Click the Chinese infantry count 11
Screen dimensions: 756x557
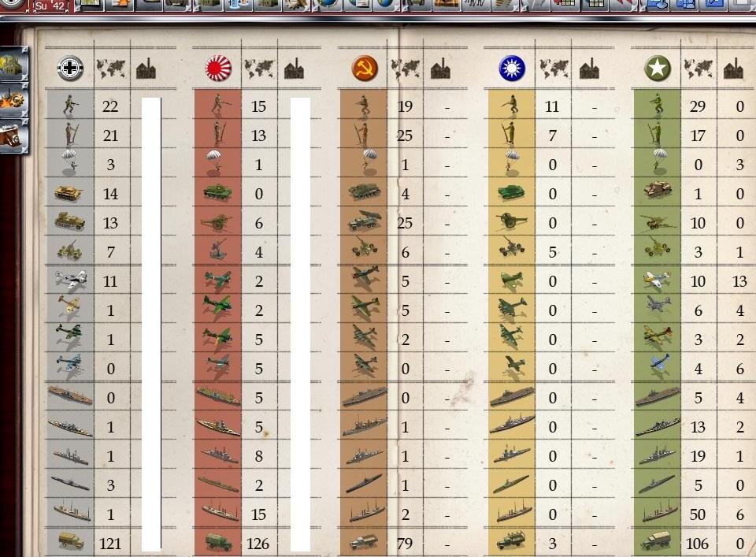tap(552, 106)
